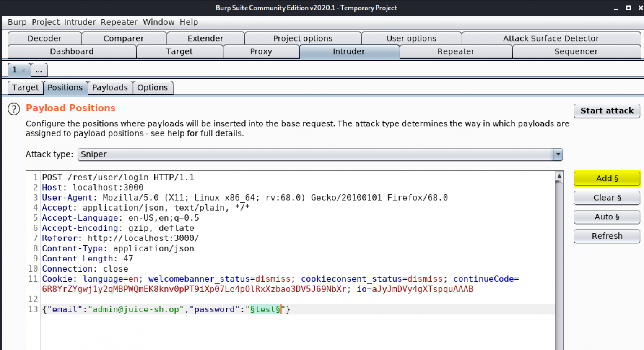
Task: Open the Intruder menu
Action: (80, 22)
